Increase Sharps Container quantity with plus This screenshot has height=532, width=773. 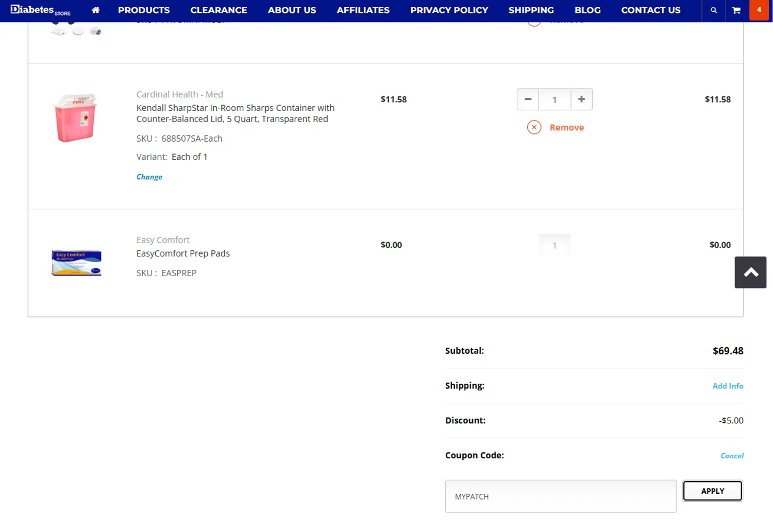click(581, 99)
